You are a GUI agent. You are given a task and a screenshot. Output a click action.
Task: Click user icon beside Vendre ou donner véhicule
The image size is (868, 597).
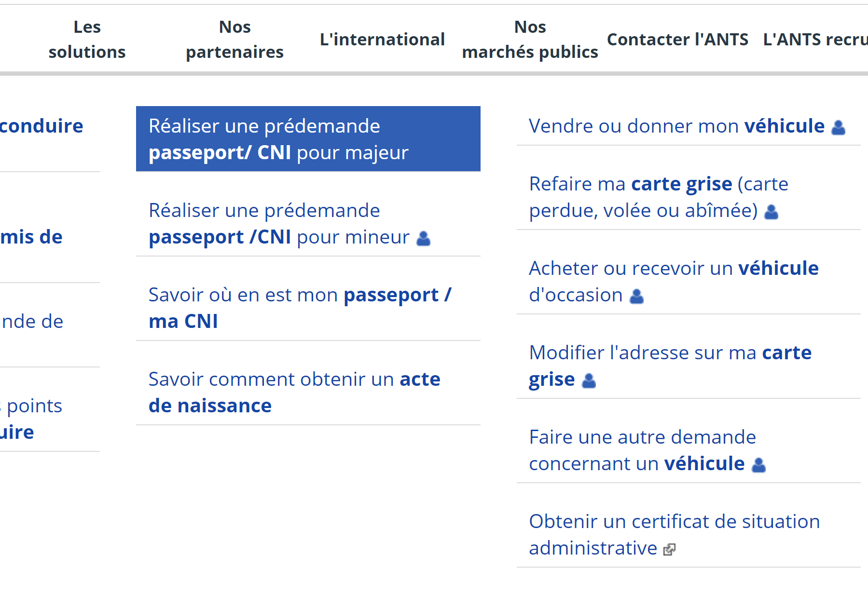pyautogui.click(x=839, y=127)
